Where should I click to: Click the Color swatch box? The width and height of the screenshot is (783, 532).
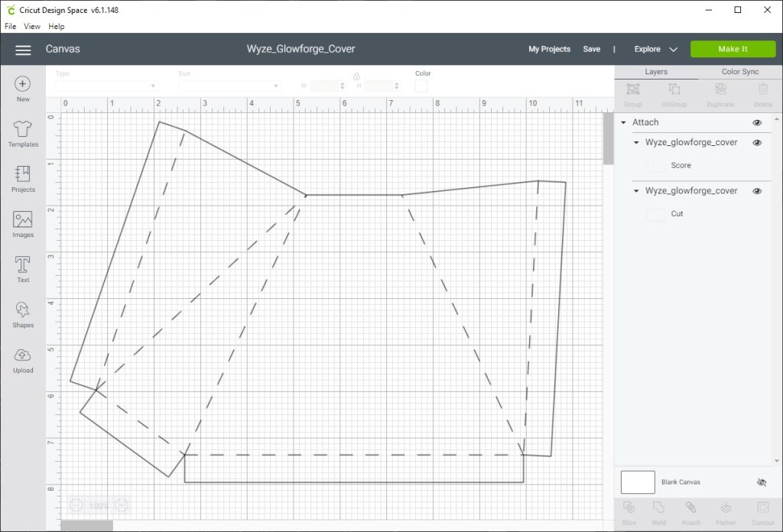pyautogui.click(x=421, y=86)
